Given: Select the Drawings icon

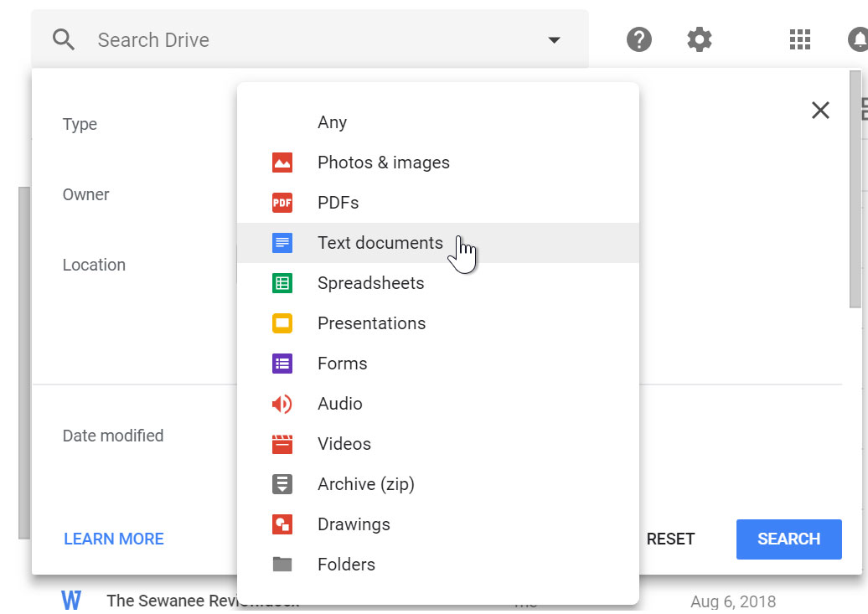Looking at the screenshot, I should pyautogui.click(x=284, y=524).
